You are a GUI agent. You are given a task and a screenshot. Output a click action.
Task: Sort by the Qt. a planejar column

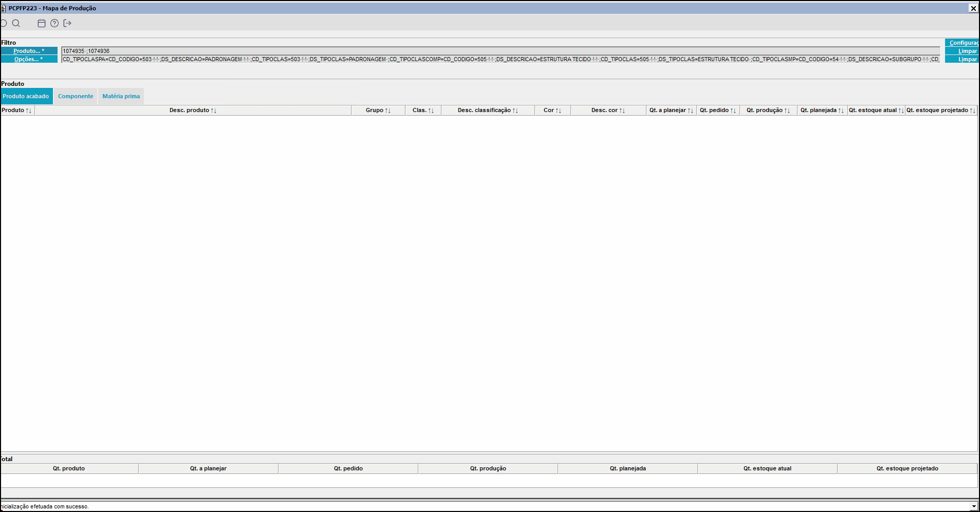[x=672, y=110]
